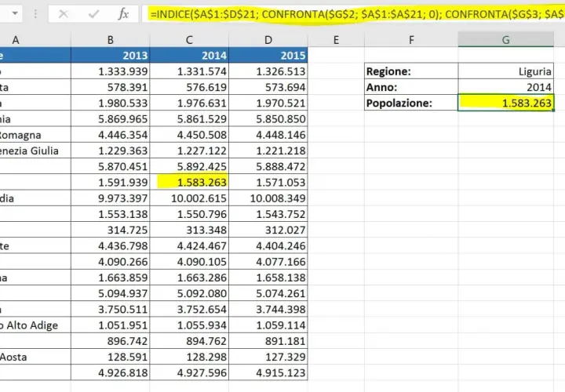This screenshot has width=565, height=392.
Task: Select column F header
Action: 411,40
